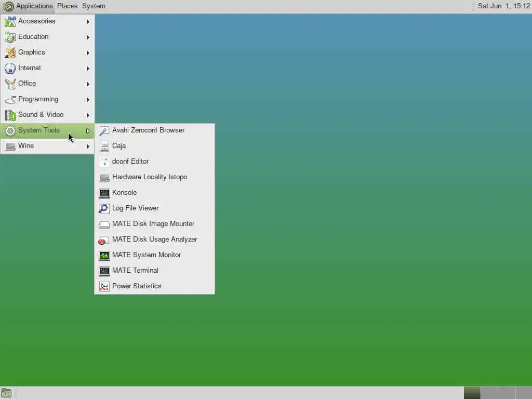Click the Accessories category icon
Viewport: 532px width, 399px height.
[10, 21]
